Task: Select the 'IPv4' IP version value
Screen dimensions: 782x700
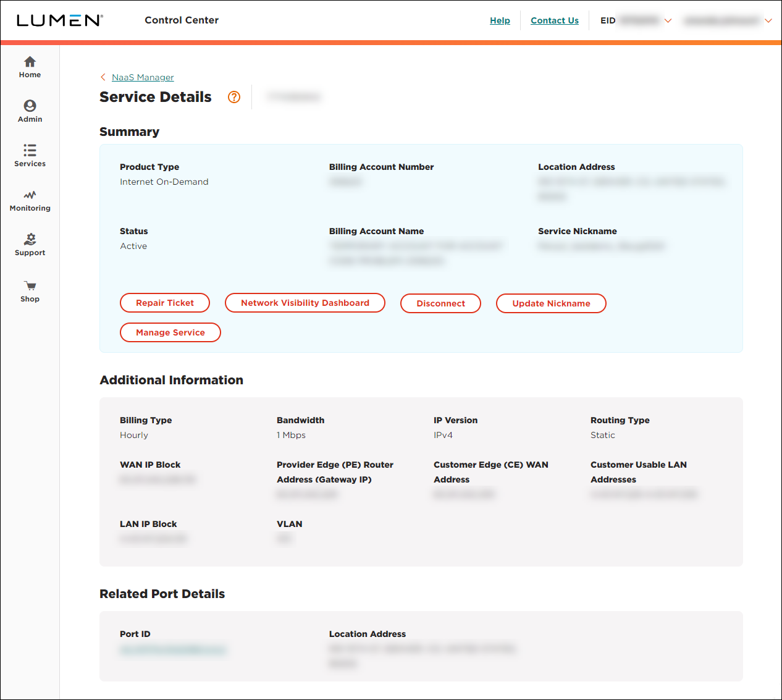Action: click(x=443, y=435)
